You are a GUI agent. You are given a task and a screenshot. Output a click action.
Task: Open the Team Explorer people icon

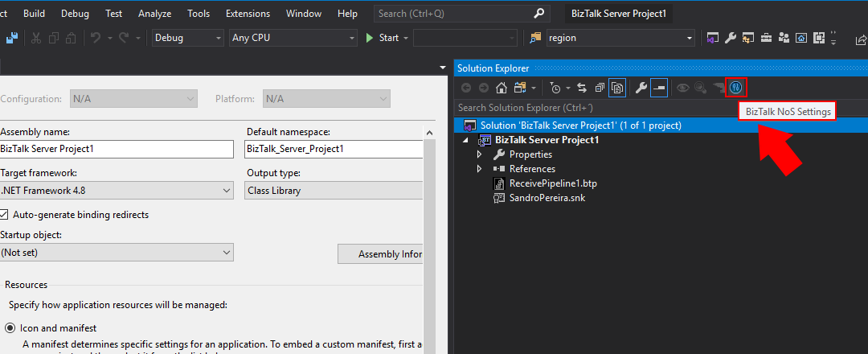[784, 39]
